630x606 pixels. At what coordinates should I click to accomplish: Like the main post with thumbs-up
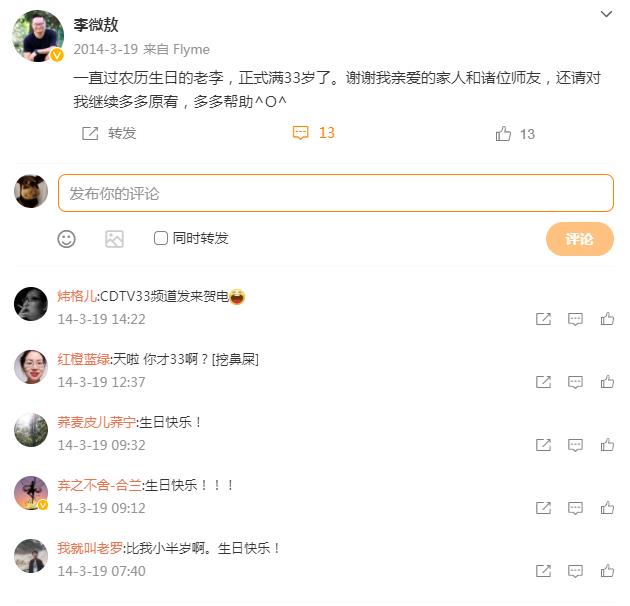tap(504, 134)
